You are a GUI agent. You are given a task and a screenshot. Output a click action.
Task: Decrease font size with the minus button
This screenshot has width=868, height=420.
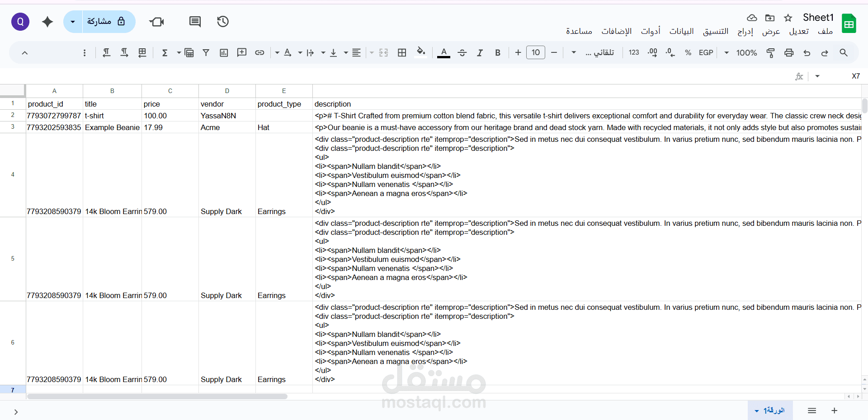(554, 53)
